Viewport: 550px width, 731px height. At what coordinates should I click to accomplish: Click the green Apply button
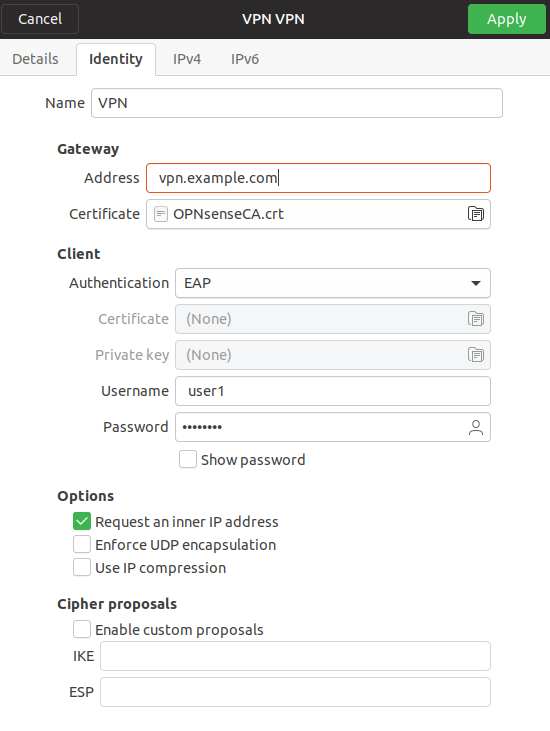click(x=507, y=19)
